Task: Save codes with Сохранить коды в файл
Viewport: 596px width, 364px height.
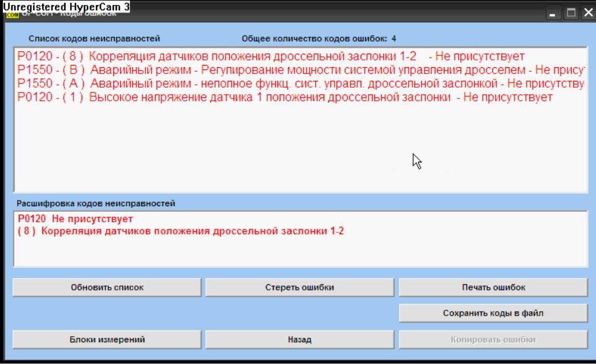Action: [x=493, y=313]
